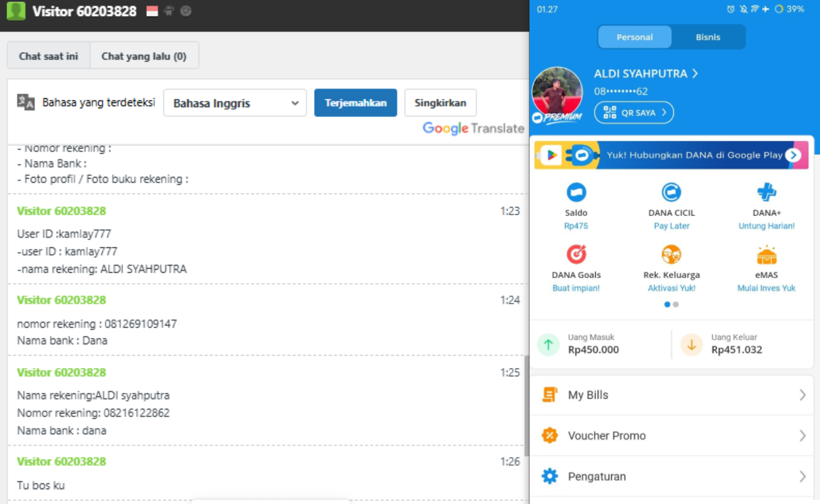This screenshot has height=504, width=820.
Task: Tap the Pay Later link under DANA CICIL
Action: 672,226
